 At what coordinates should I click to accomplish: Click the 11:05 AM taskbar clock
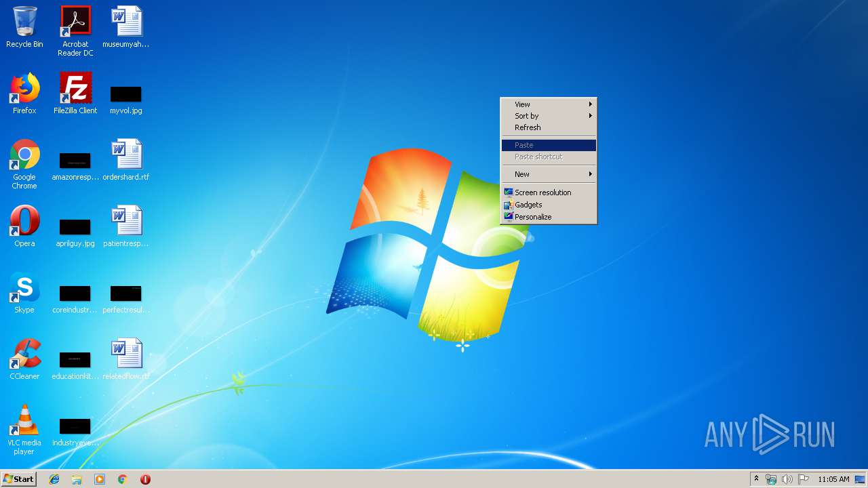click(833, 479)
